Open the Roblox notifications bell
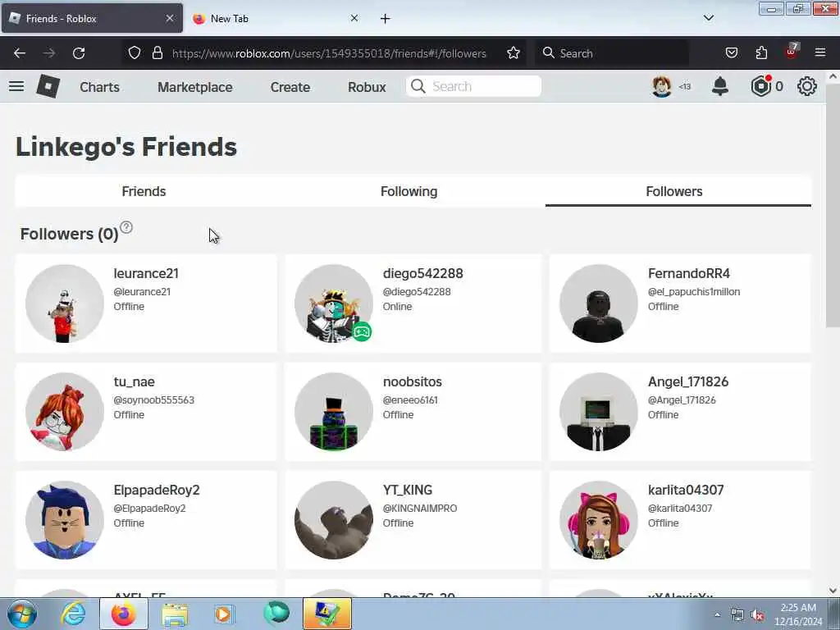840x630 pixels. (x=720, y=86)
